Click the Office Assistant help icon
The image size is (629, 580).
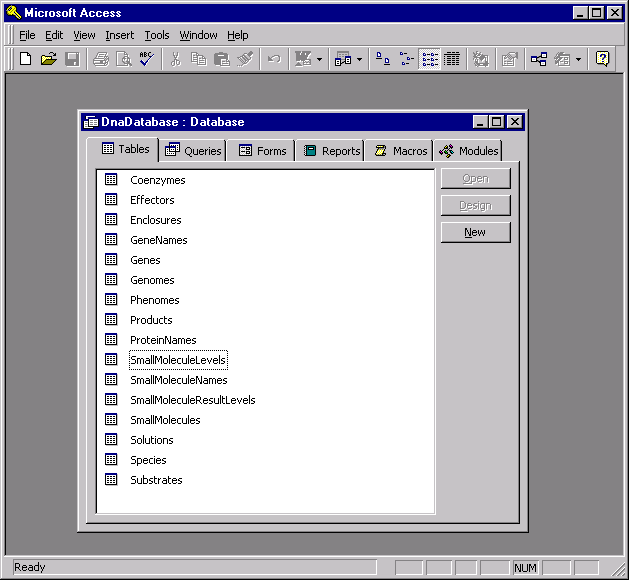click(x=602, y=59)
